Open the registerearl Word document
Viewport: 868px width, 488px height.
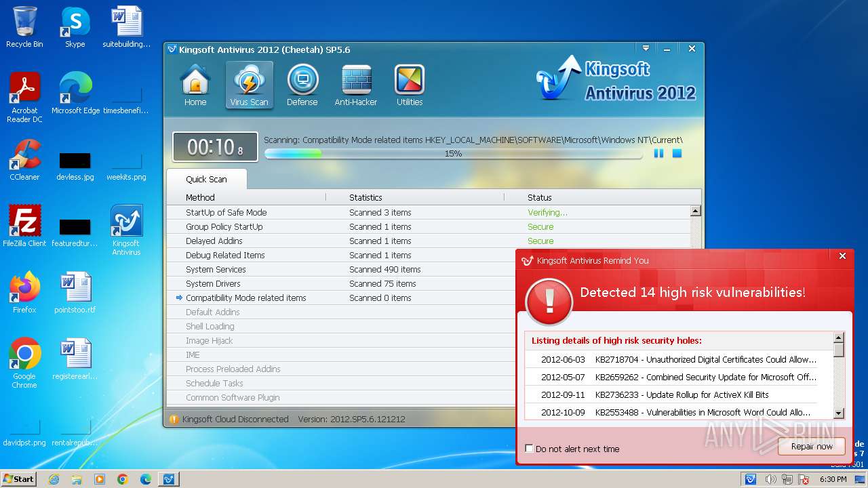[x=75, y=359]
